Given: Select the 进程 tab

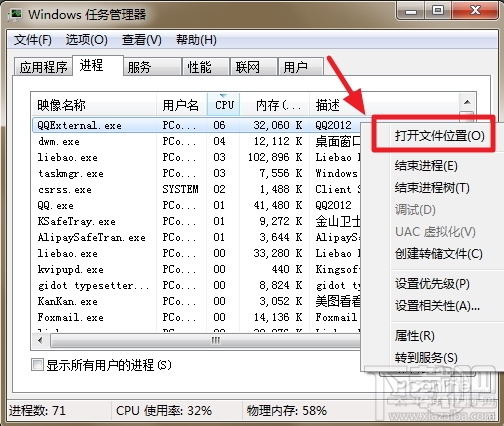Looking at the screenshot, I should [x=98, y=65].
